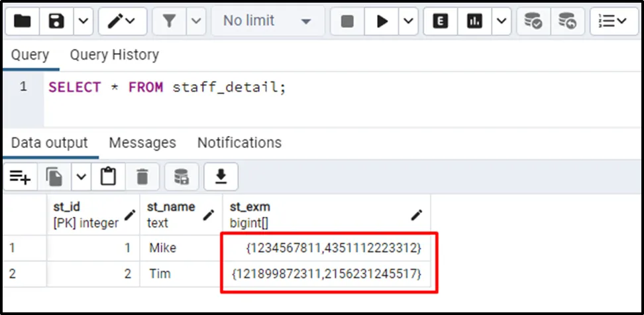Screen dimensions: 644x315
Task: Click the Paste clipboard icon
Action: pos(108,176)
